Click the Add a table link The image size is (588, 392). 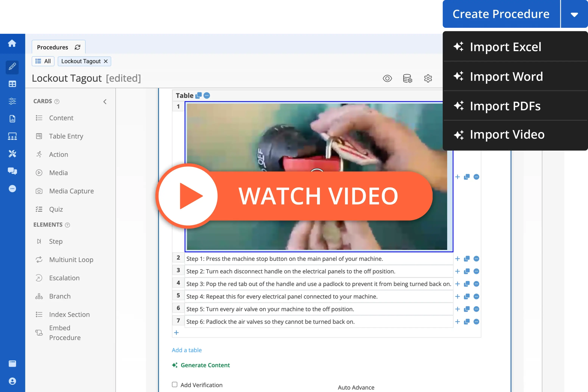pyautogui.click(x=187, y=350)
